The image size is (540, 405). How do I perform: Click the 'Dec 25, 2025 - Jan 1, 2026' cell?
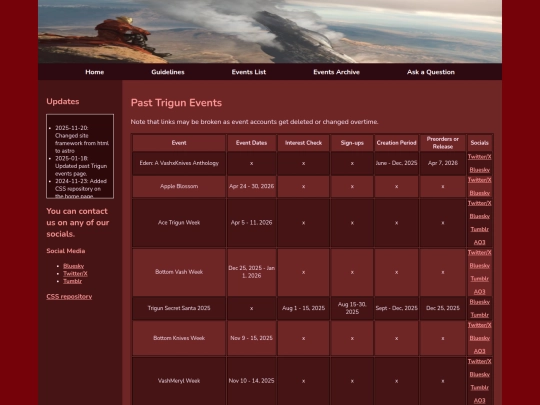tap(251, 272)
